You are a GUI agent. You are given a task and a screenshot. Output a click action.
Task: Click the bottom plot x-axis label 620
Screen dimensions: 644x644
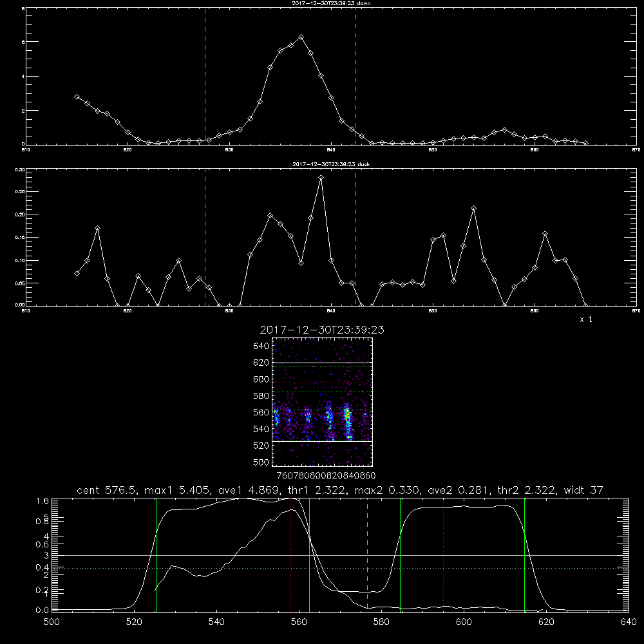pyautogui.click(x=546, y=622)
